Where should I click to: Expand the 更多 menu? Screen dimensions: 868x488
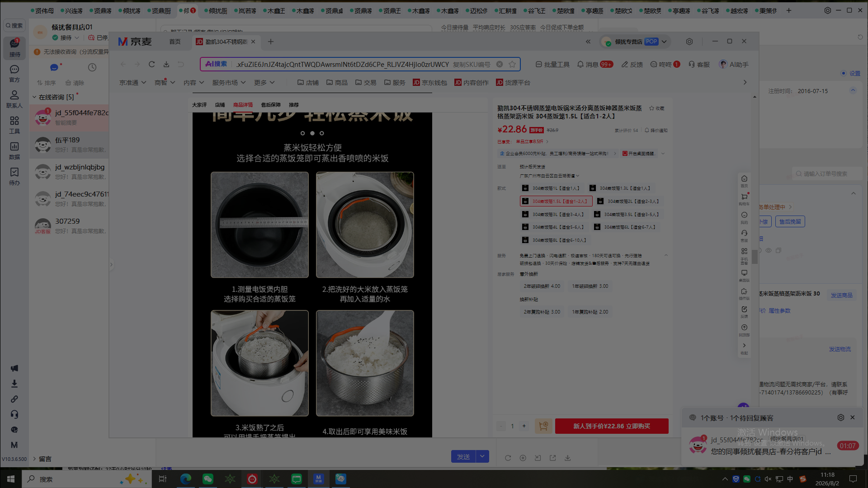click(264, 83)
